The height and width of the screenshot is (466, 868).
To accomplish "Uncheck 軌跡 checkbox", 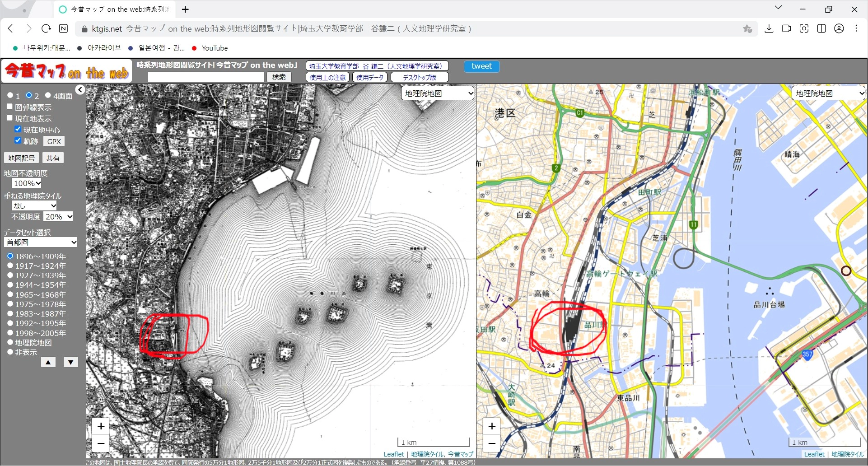I will [18, 140].
